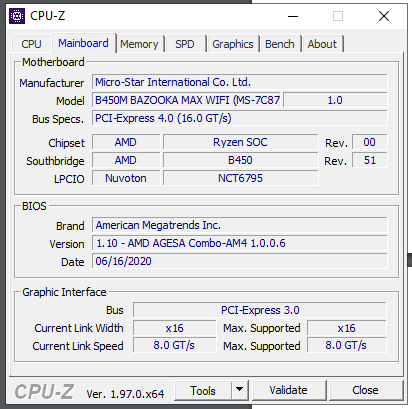Click the Chipset Rev. value '00'
Screen dimensions: 412x409
tap(369, 142)
